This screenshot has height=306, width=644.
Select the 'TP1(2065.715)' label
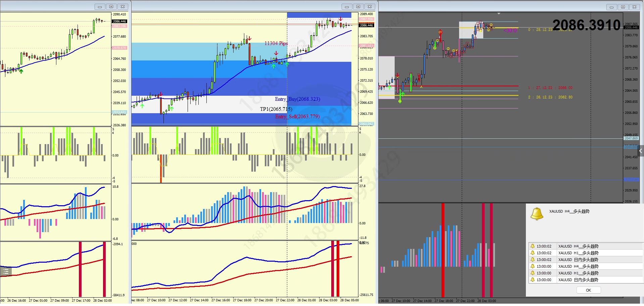click(276, 109)
